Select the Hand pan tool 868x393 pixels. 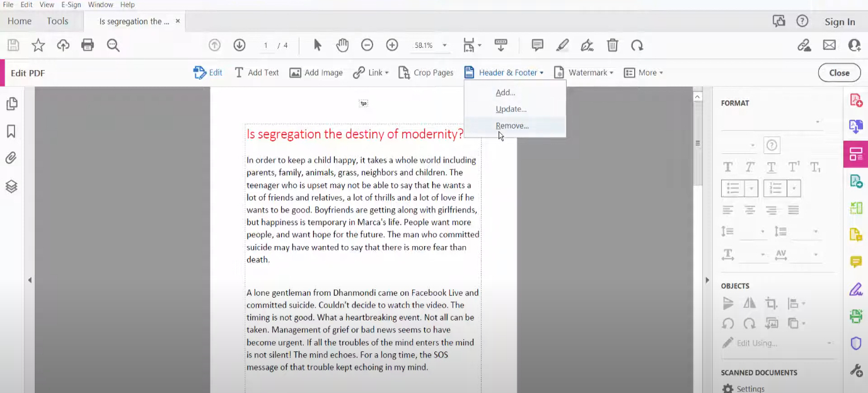tap(342, 45)
